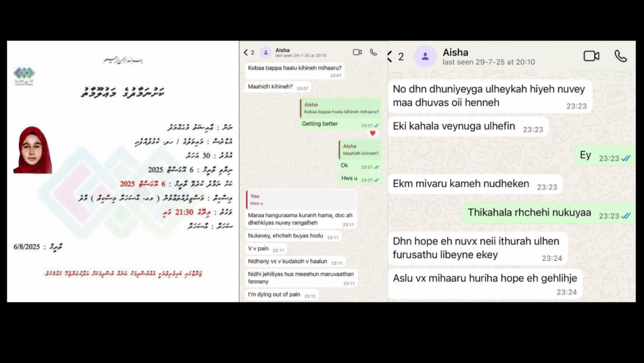644x363 pixels.
Task: Open the portrait photo on the document
Action: pos(33,150)
